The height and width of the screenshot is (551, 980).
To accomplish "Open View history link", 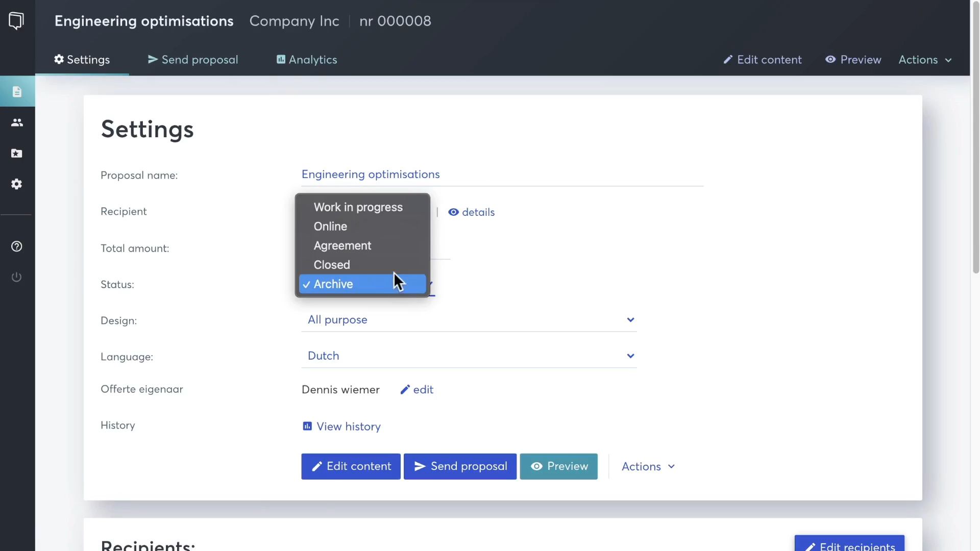I will point(341,427).
